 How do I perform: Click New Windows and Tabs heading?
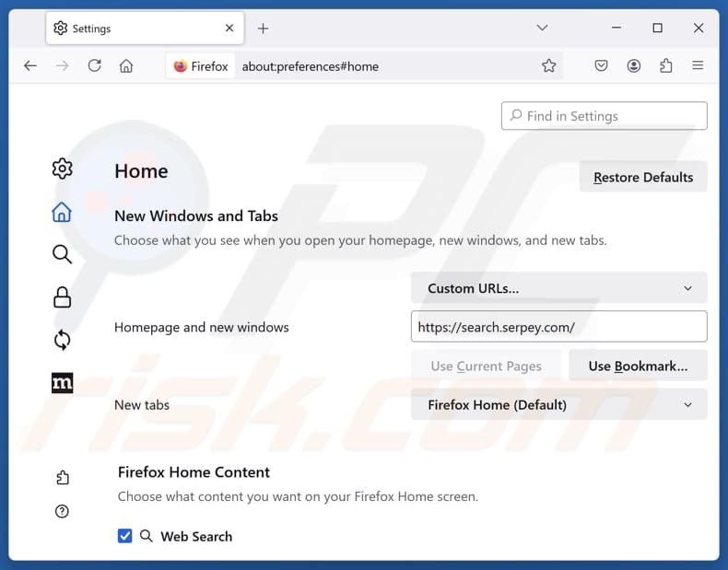click(x=196, y=215)
